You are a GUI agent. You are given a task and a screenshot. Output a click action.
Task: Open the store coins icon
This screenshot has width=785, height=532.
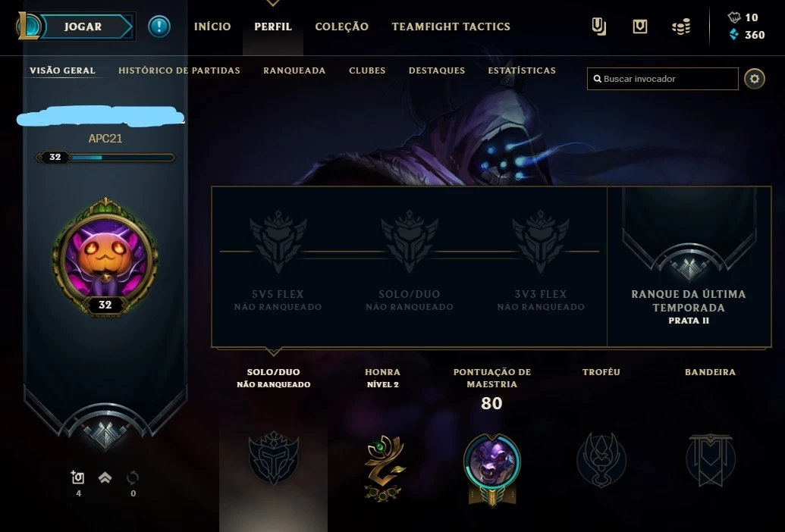(681, 27)
